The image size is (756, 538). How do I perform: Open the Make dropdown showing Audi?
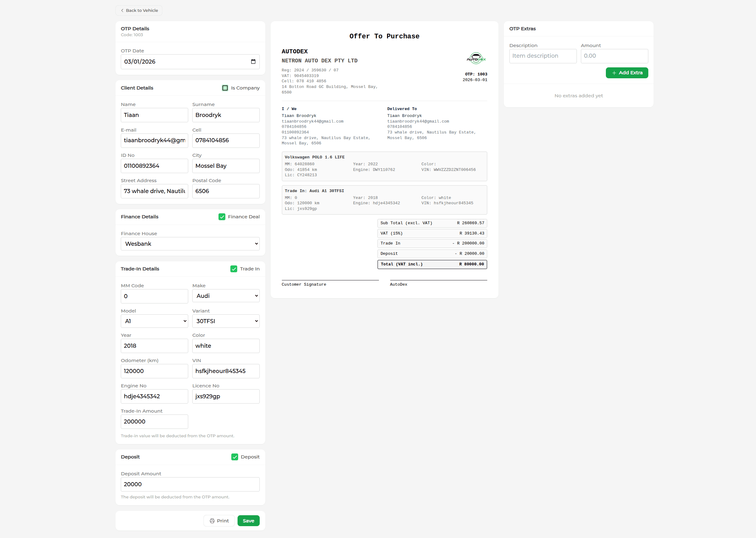pos(225,296)
